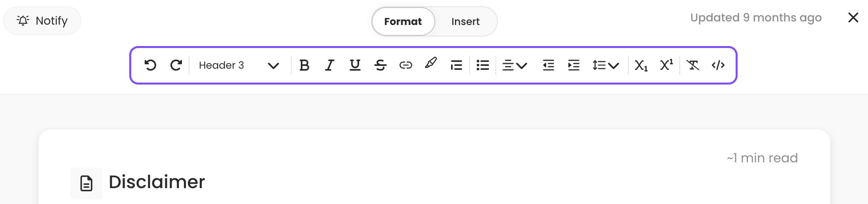The image size is (868, 204).
Task: Open the code view icon
Action: pyautogui.click(x=718, y=65)
